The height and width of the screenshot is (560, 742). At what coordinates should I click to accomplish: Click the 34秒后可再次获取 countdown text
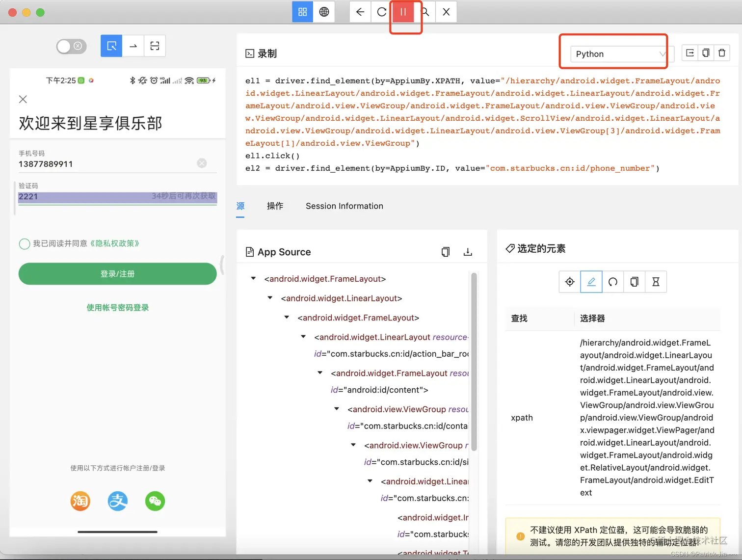coord(184,196)
